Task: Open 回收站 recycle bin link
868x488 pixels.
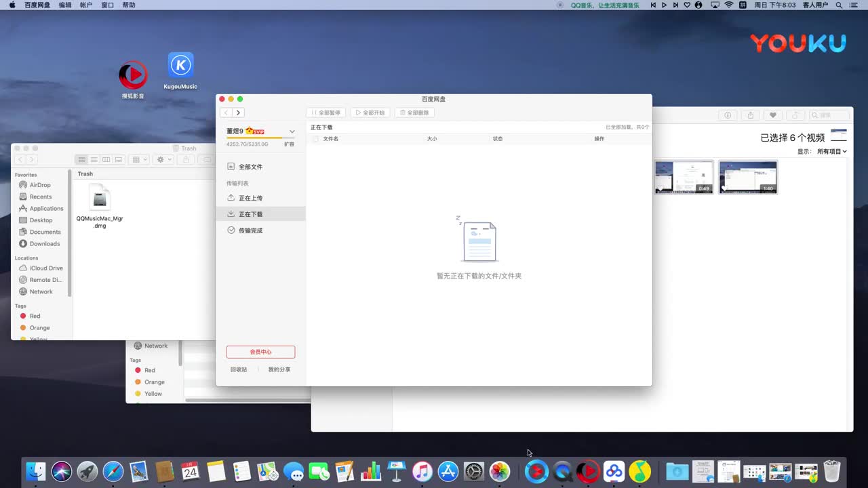Action: [x=239, y=369]
